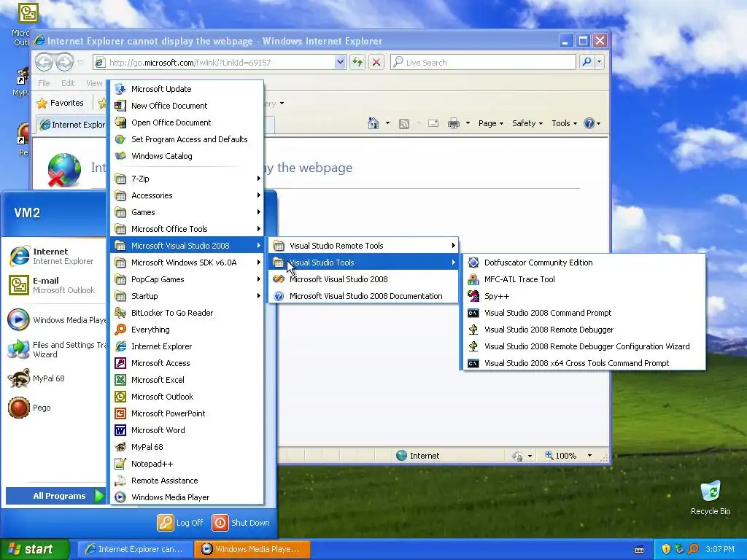Launch Windows Media Player from programs list
747x560 pixels.
(x=187, y=497)
